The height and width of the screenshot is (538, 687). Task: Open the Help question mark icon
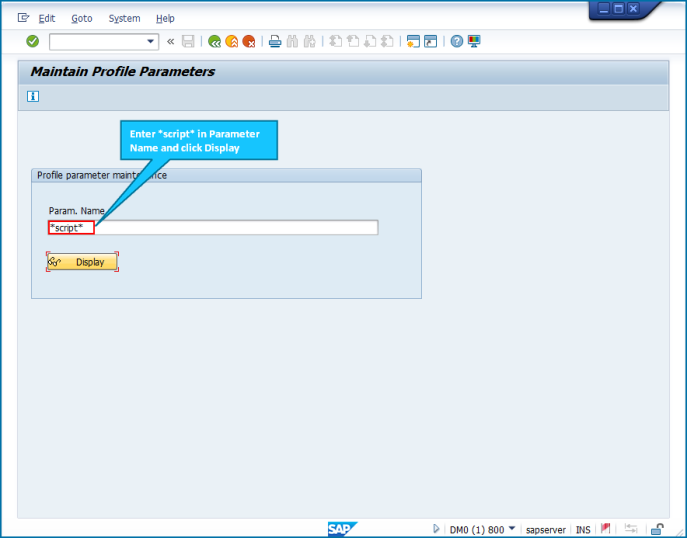pyautogui.click(x=457, y=42)
